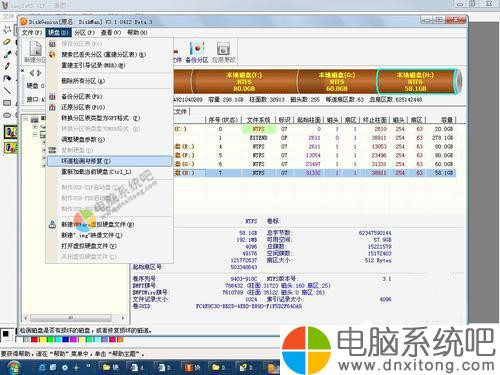Collapse the second child tree node
The width and height of the screenshot is (500, 375).
[35, 135]
